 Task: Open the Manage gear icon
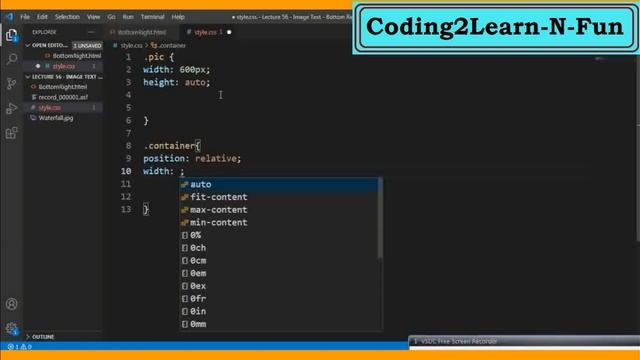[12, 329]
